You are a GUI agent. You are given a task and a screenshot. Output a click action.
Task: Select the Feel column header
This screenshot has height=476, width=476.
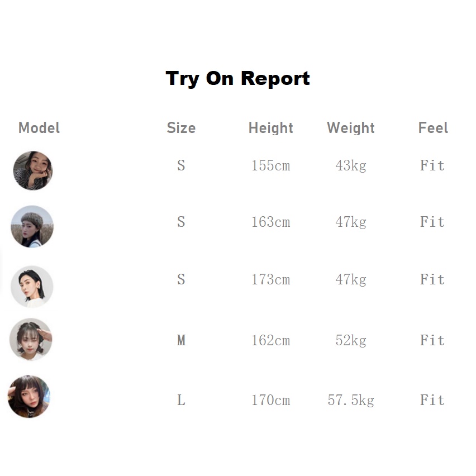[433, 128]
